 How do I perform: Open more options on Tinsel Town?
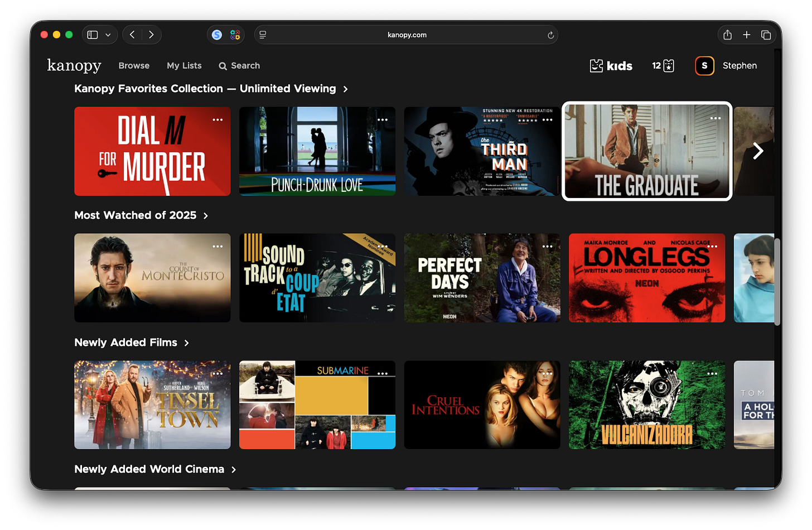pos(217,373)
